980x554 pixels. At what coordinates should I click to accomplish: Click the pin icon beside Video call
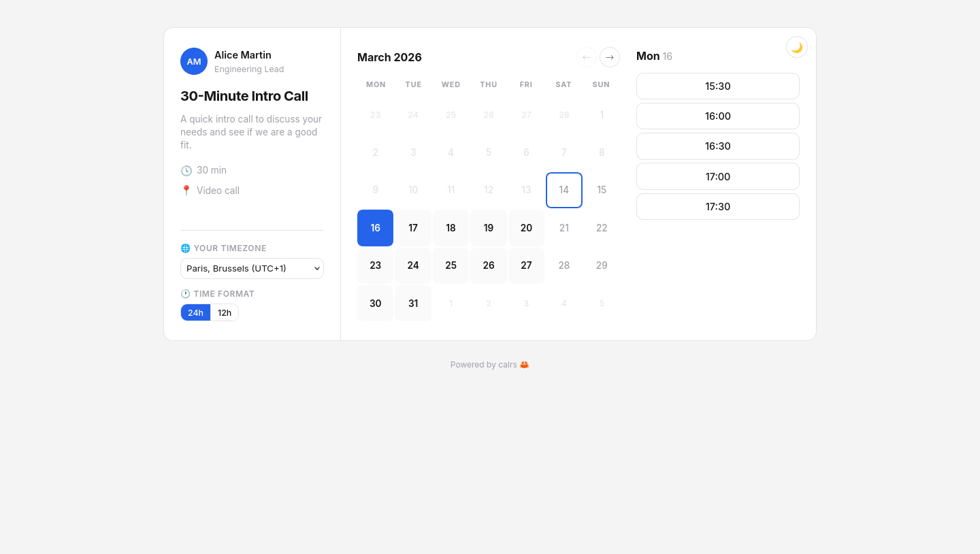point(186,191)
